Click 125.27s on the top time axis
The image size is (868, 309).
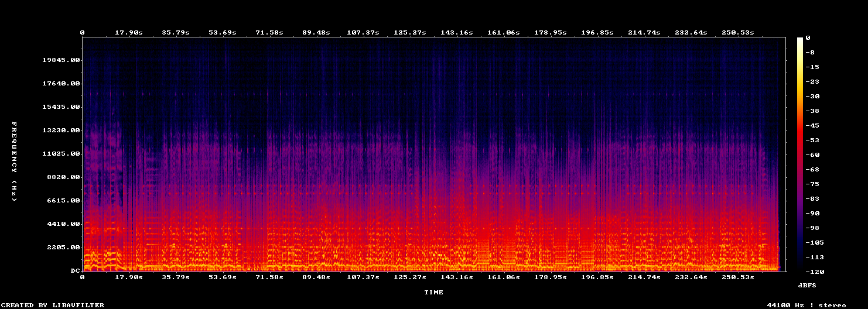(x=410, y=33)
